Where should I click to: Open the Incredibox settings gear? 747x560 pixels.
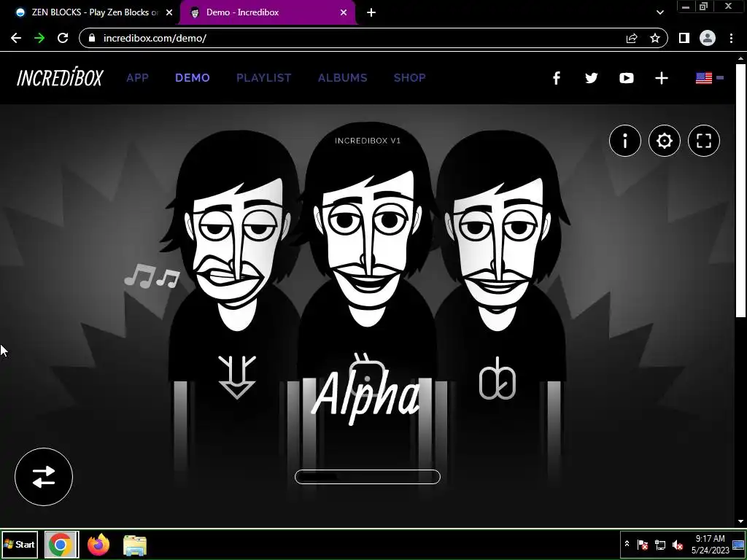(x=664, y=141)
